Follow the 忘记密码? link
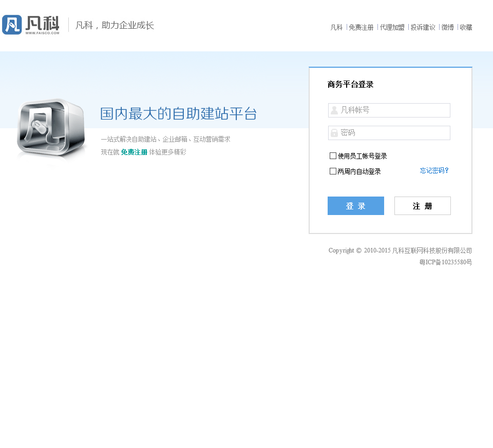The width and height of the screenshot is (493, 448). click(434, 170)
